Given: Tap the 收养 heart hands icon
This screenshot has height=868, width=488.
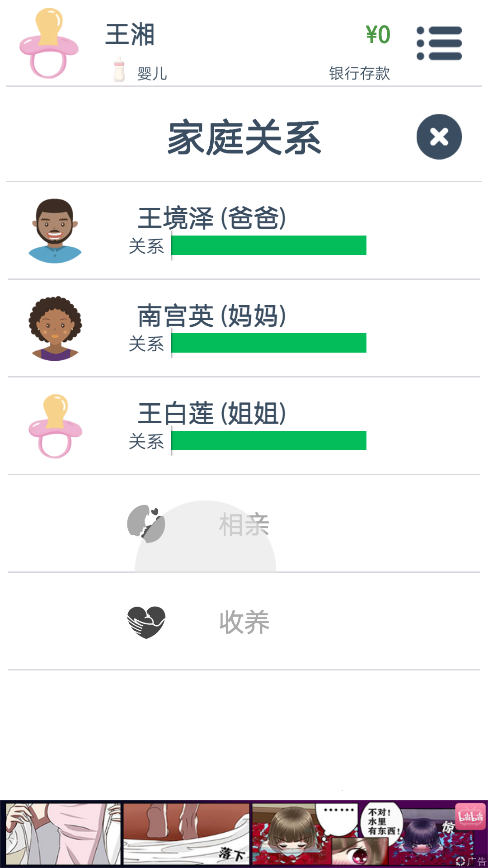Looking at the screenshot, I should coord(146,622).
